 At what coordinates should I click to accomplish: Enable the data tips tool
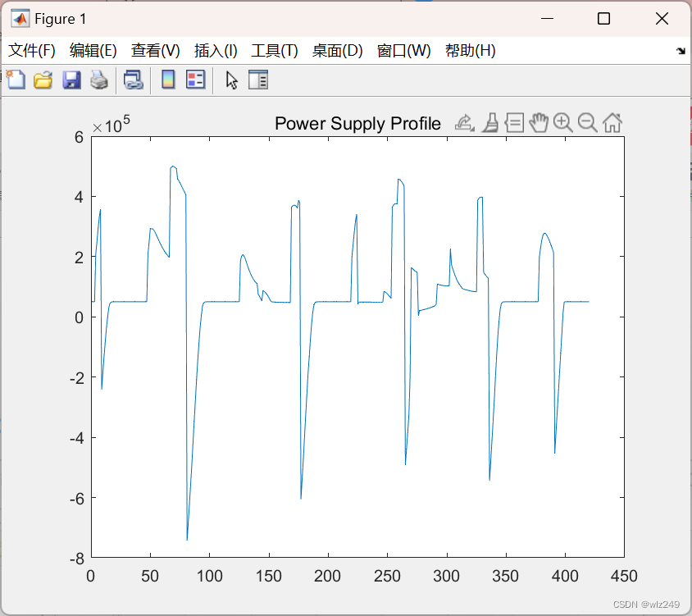(x=514, y=123)
